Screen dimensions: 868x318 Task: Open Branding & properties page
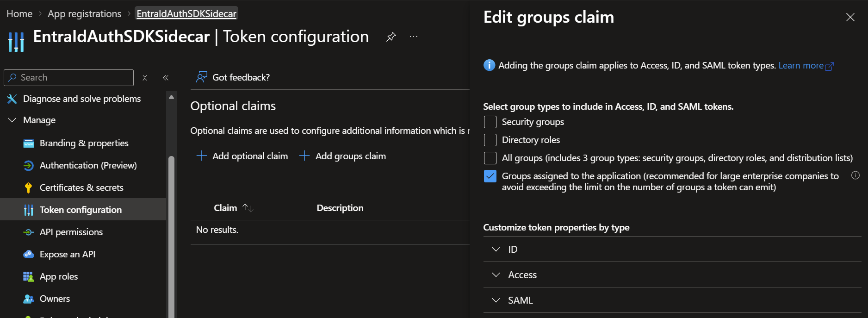point(84,143)
